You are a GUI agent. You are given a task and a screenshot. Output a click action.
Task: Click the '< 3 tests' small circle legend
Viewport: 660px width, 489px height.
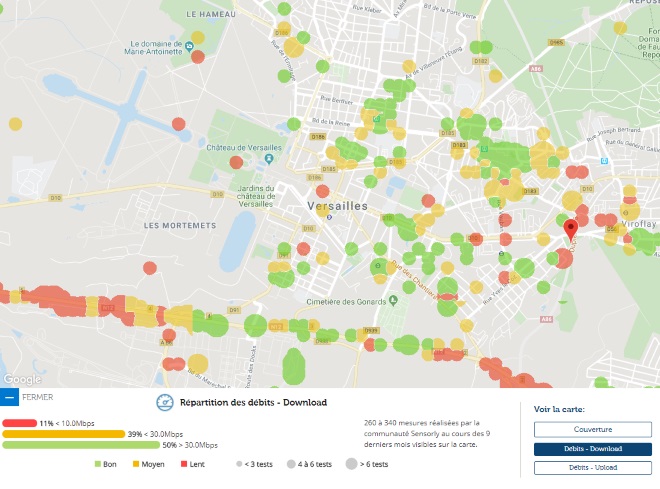pos(239,464)
